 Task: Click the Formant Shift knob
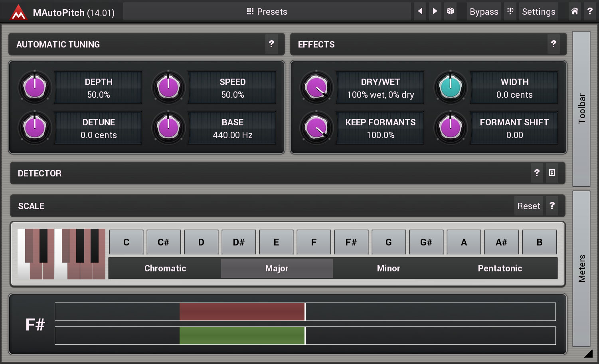451,127
